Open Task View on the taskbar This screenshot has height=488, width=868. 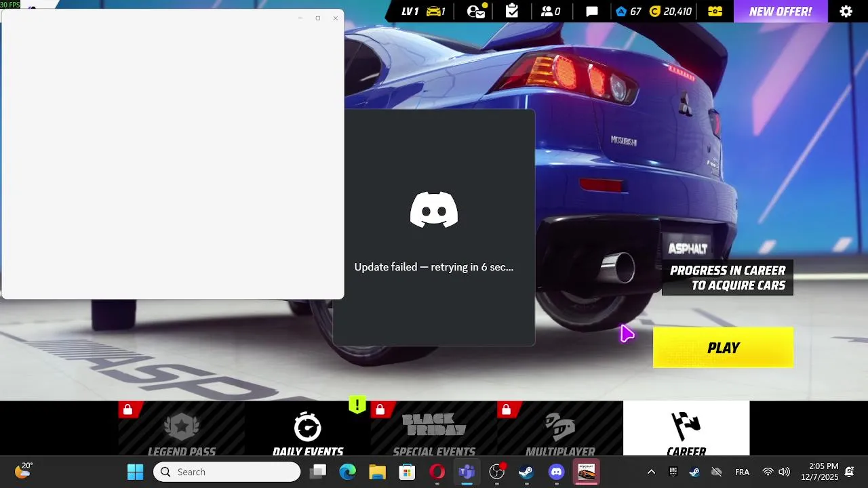click(318, 472)
